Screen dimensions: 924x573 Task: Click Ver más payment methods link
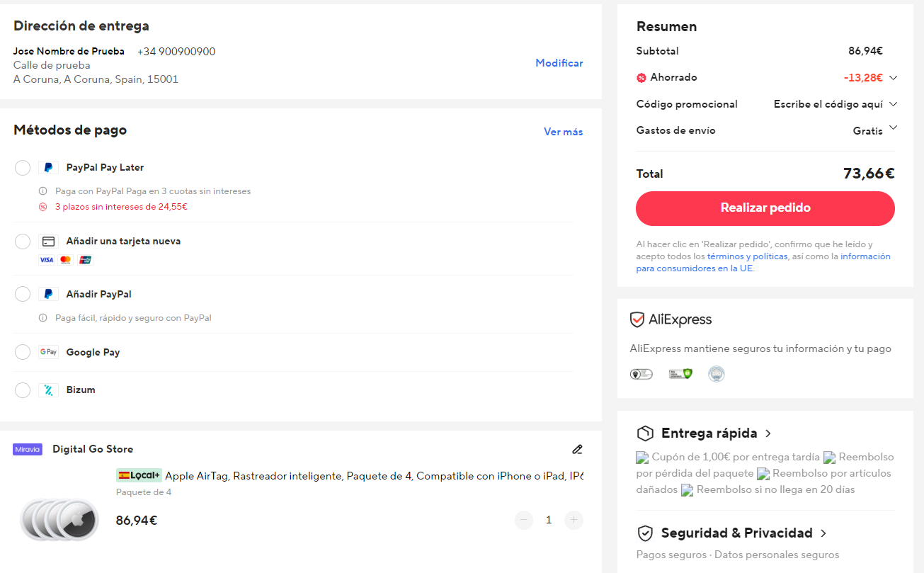[x=564, y=132]
